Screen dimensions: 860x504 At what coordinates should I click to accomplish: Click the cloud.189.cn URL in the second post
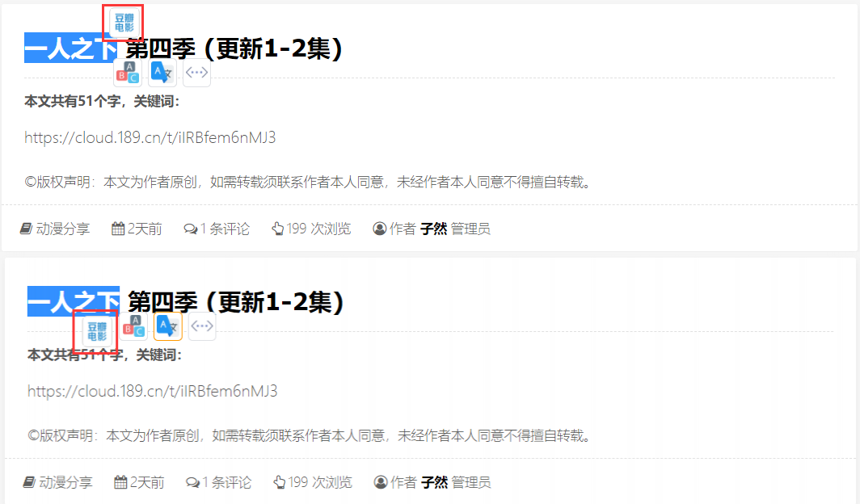click(153, 391)
